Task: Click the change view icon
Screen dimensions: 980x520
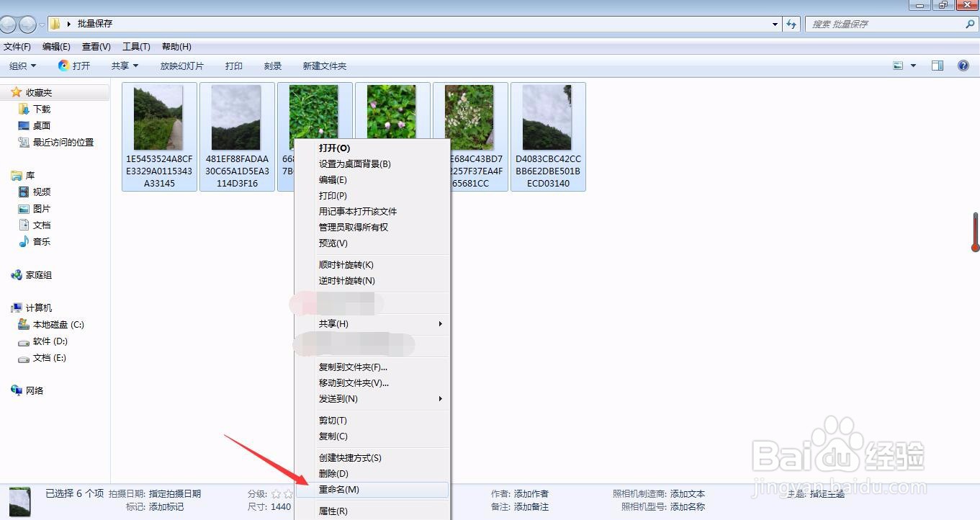Action: [898, 66]
